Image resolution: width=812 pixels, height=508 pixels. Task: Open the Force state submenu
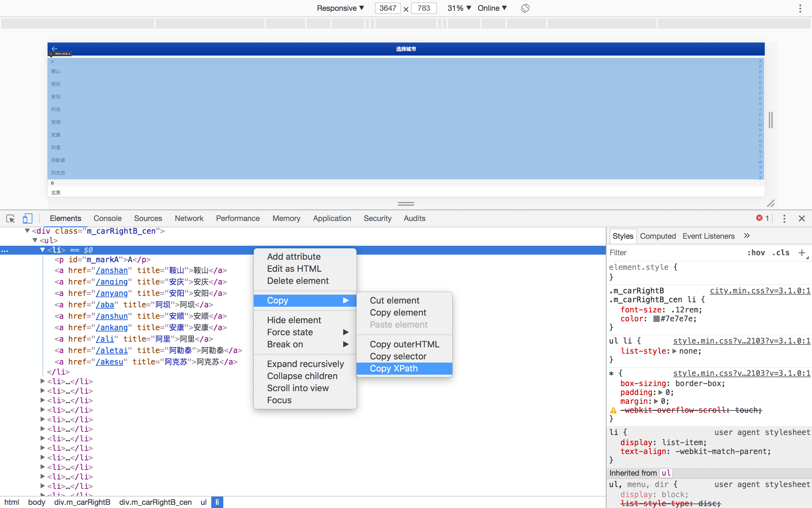tap(305, 332)
